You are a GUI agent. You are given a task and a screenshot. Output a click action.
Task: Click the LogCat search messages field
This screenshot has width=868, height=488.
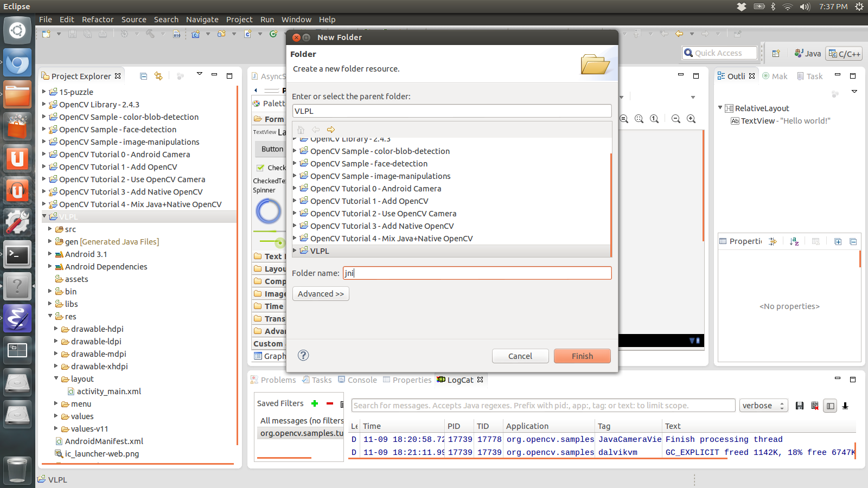[x=544, y=406]
